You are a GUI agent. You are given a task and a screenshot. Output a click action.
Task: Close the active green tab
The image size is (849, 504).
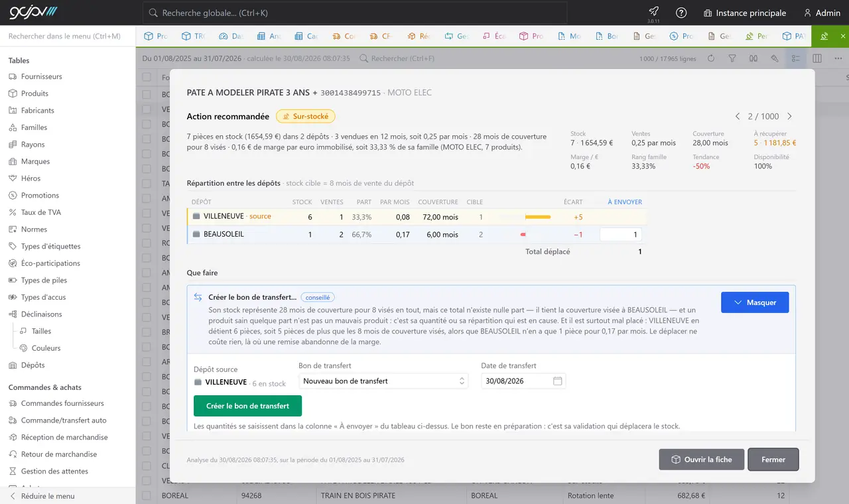(x=843, y=36)
